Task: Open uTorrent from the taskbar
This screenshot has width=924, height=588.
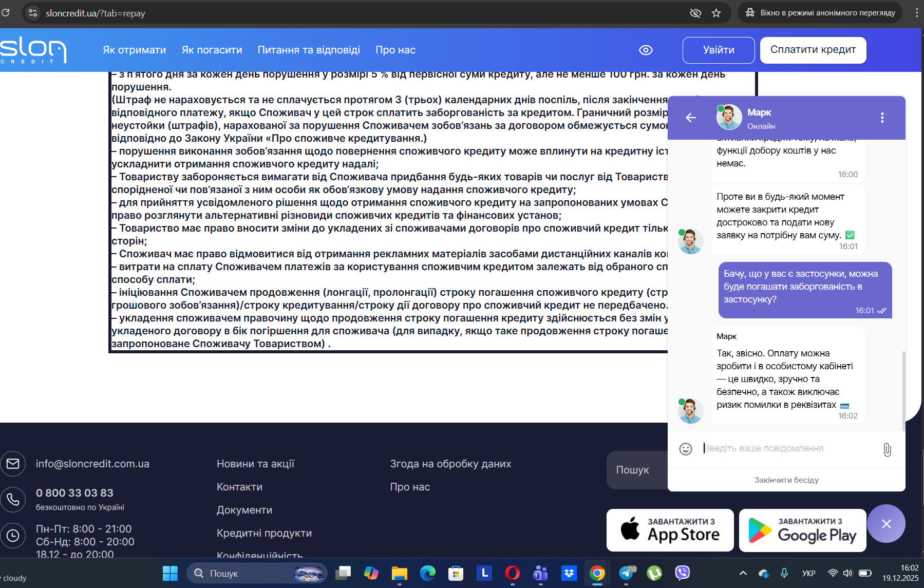Action: point(654,573)
